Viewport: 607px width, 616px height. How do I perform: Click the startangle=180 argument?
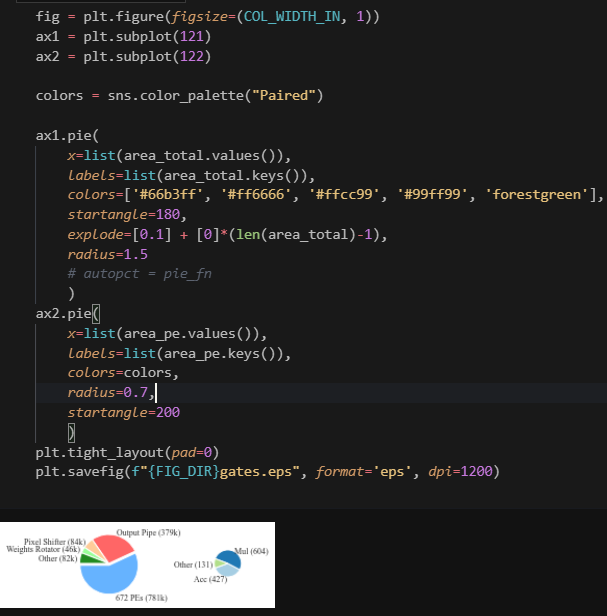[127, 214]
